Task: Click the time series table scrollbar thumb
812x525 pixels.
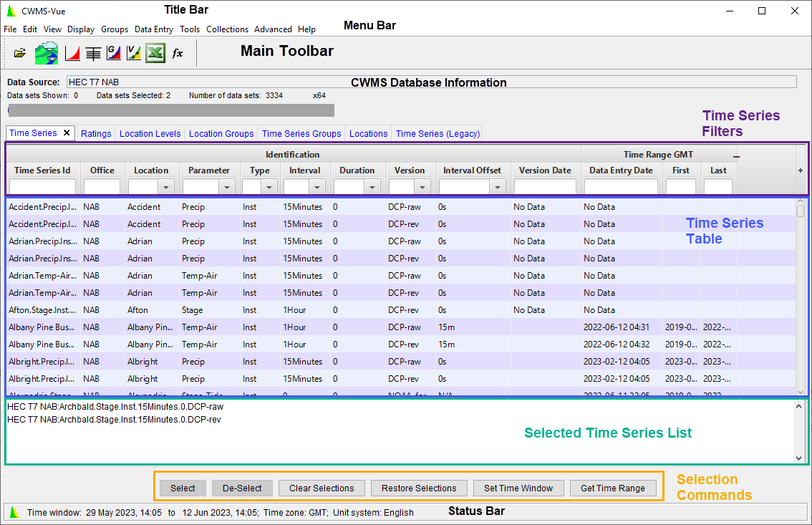Action: (800, 211)
